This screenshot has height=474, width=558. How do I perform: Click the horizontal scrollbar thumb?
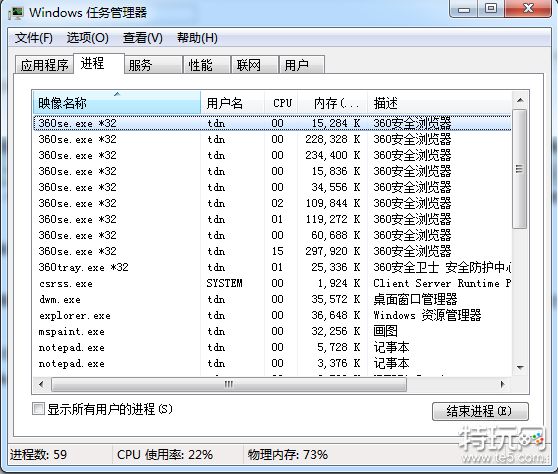[229, 384]
